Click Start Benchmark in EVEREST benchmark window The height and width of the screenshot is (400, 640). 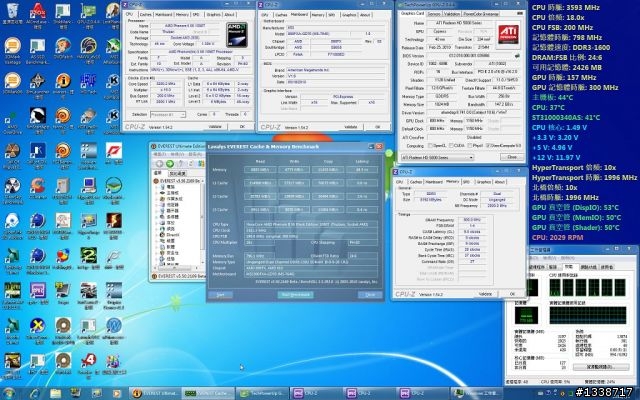click(296, 295)
